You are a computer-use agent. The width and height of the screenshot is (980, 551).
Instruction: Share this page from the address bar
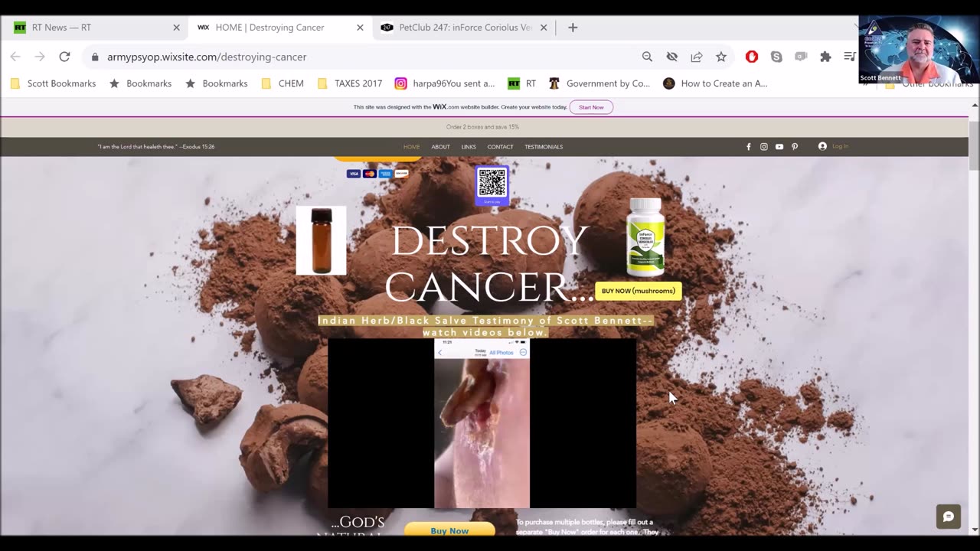pyautogui.click(x=696, y=57)
